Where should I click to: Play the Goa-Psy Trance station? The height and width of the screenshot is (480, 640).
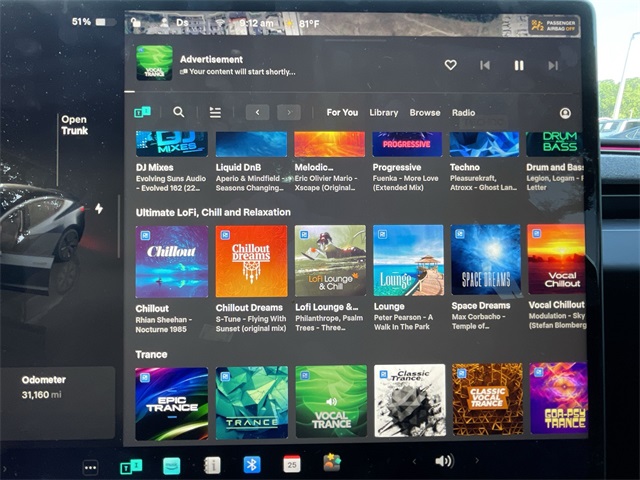click(558, 398)
